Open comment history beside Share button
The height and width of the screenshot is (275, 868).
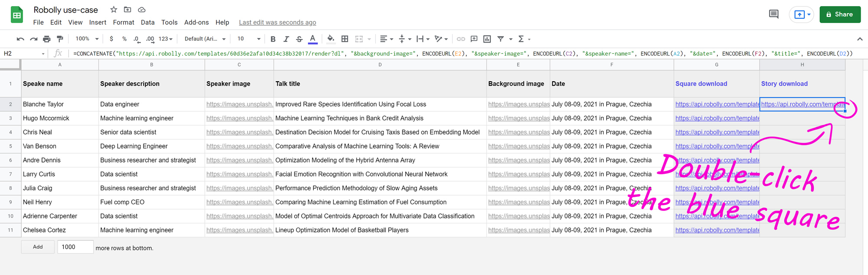pyautogui.click(x=773, y=14)
